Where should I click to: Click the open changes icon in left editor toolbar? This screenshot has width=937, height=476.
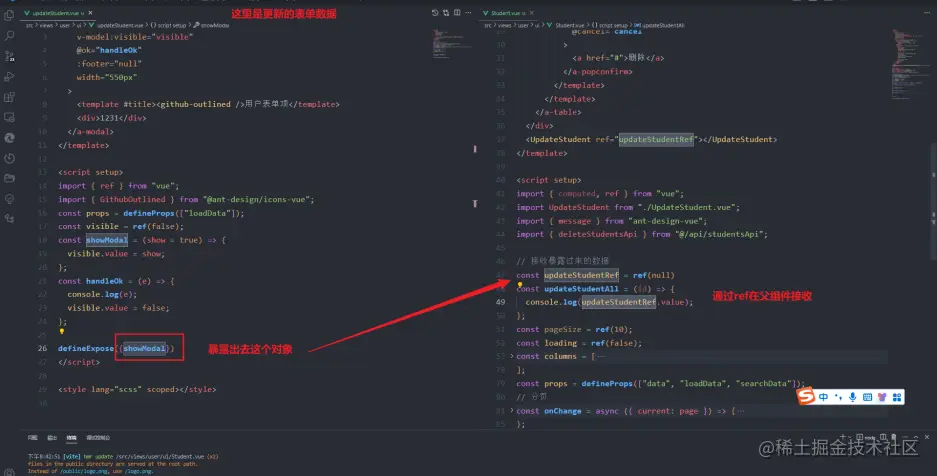tap(446, 13)
